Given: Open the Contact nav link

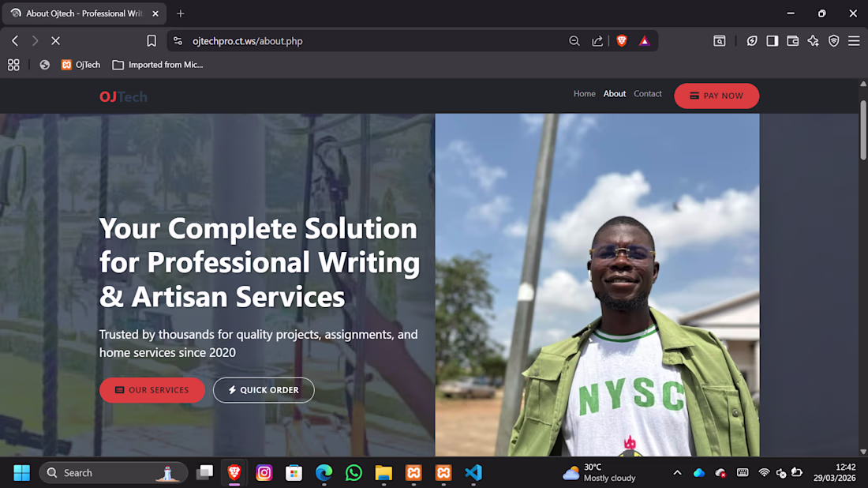Looking at the screenshot, I should click(648, 94).
